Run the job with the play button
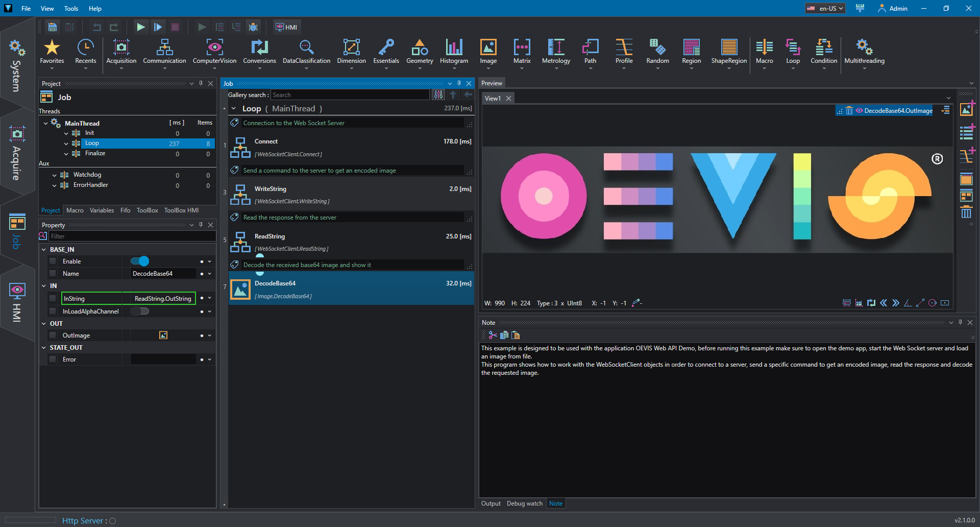The image size is (980, 527). click(x=140, y=27)
